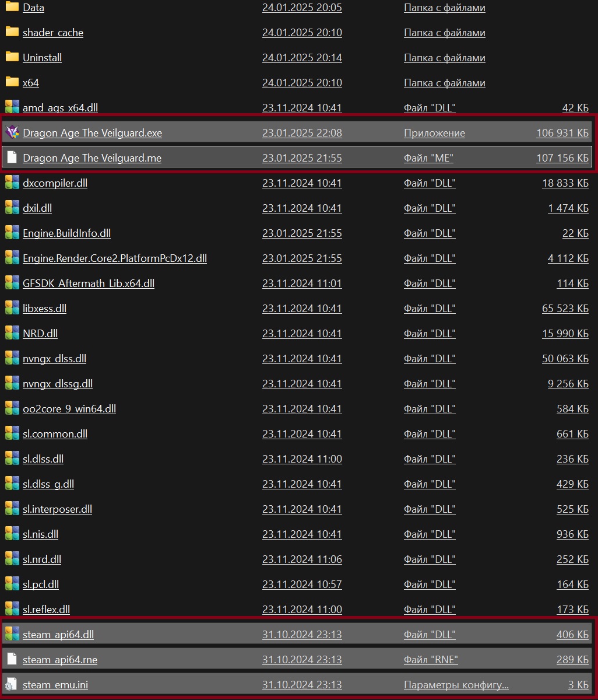
Task: Select the icon of Dragon Age The Veilguard.me
Action: (12, 157)
